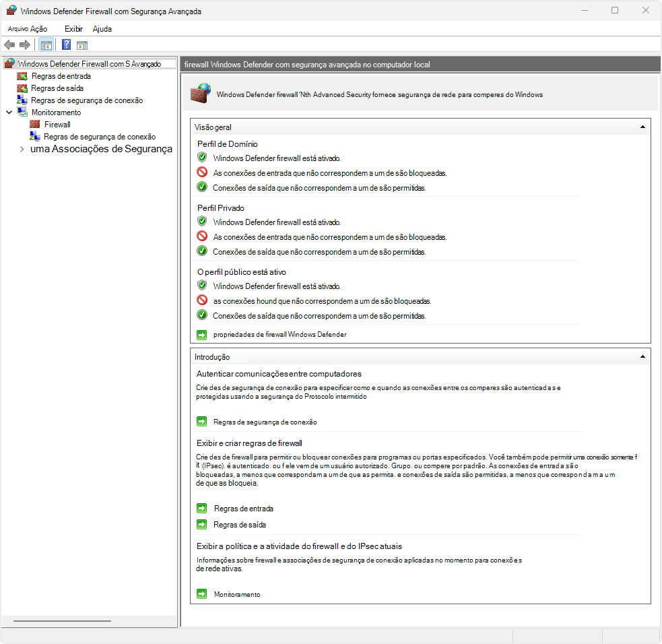This screenshot has height=644, width=662.
Task: Collapse the Introdução section
Action: tap(642, 356)
